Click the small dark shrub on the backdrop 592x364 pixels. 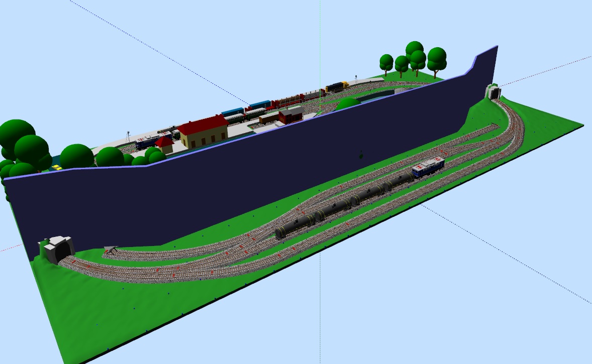coord(360,155)
